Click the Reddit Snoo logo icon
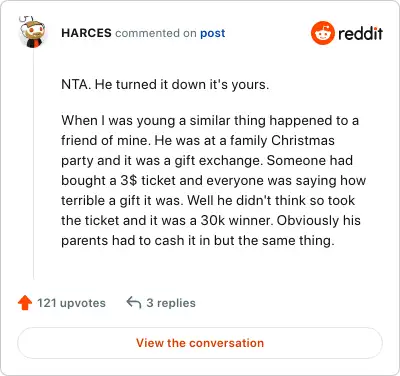 [322, 33]
